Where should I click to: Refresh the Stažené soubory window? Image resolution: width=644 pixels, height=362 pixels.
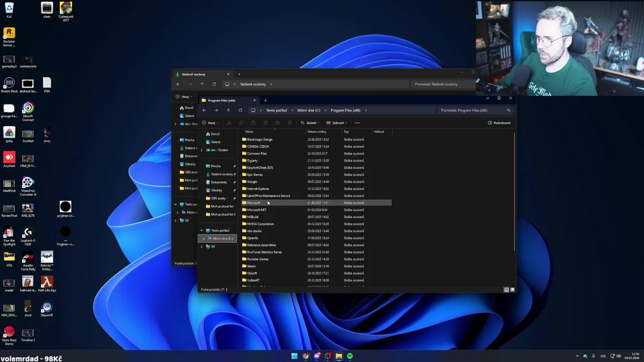tap(214, 84)
